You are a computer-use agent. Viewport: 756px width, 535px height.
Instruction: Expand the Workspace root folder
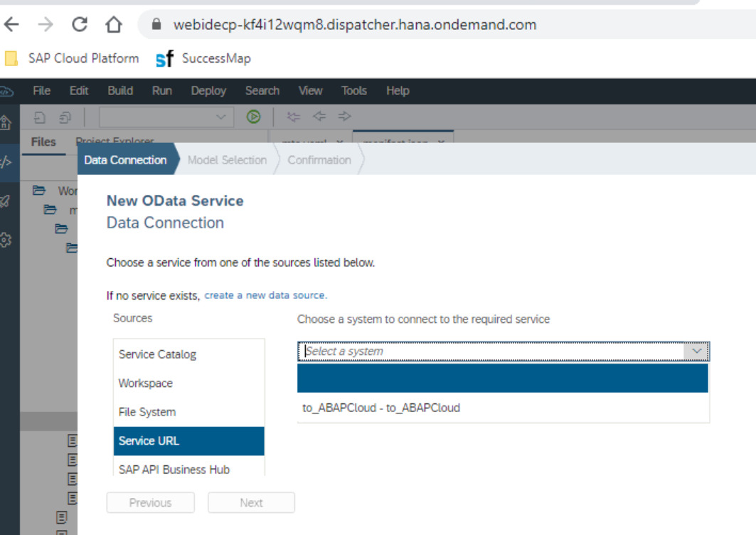tap(39, 190)
